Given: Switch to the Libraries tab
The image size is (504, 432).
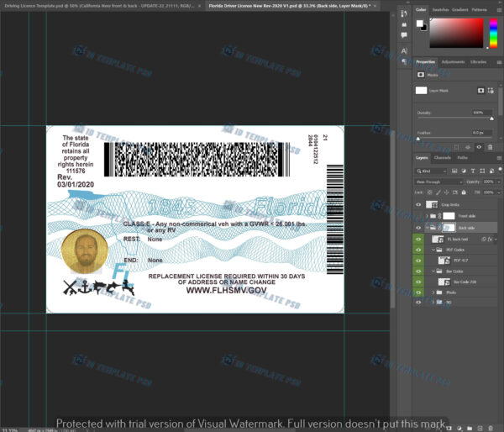Looking at the screenshot, I should (x=478, y=61).
